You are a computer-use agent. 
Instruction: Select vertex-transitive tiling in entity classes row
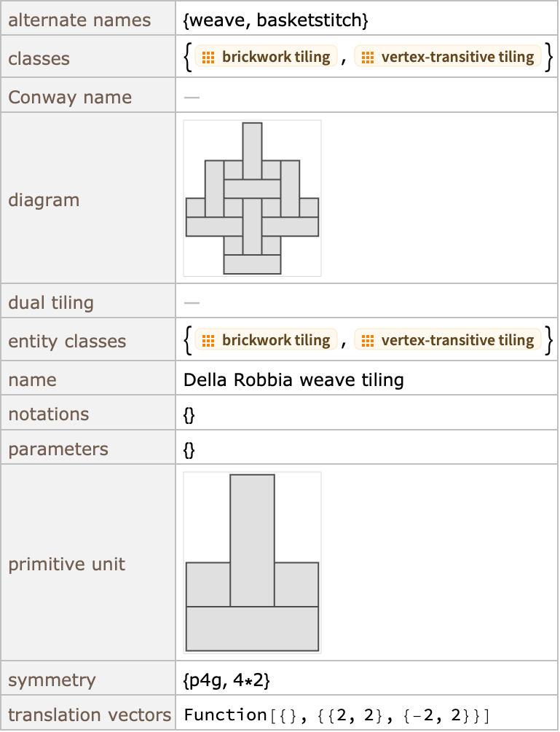point(448,340)
